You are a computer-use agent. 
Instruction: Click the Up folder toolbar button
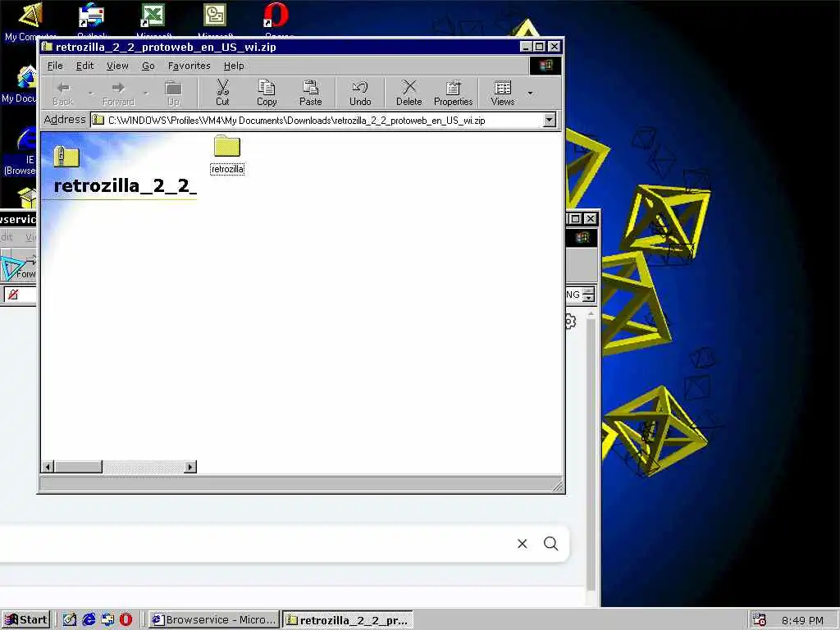[174, 93]
